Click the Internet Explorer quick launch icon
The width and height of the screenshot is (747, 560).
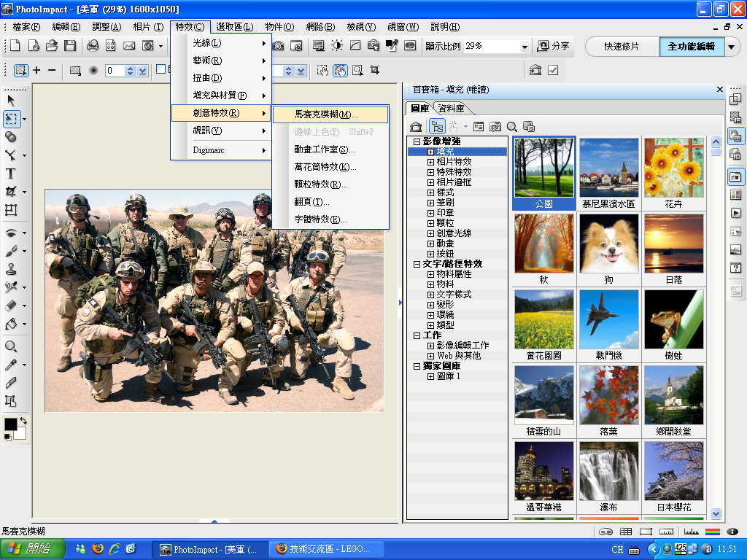(115, 548)
